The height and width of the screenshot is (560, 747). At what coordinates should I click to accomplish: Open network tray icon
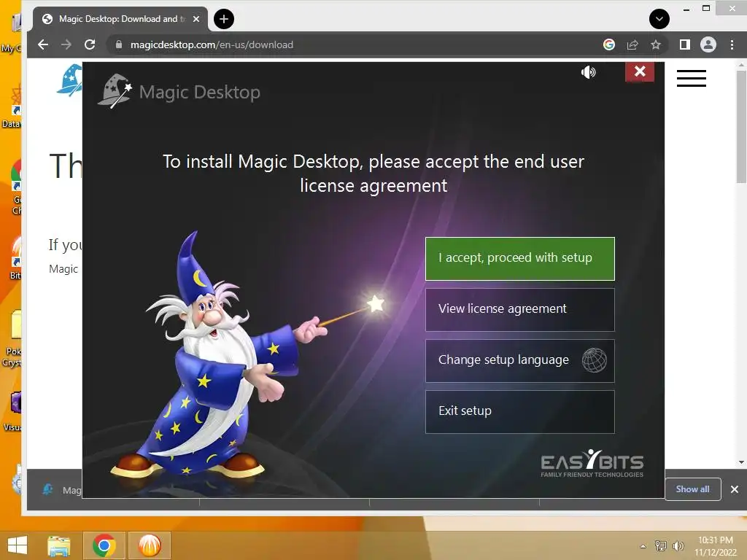click(661, 545)
